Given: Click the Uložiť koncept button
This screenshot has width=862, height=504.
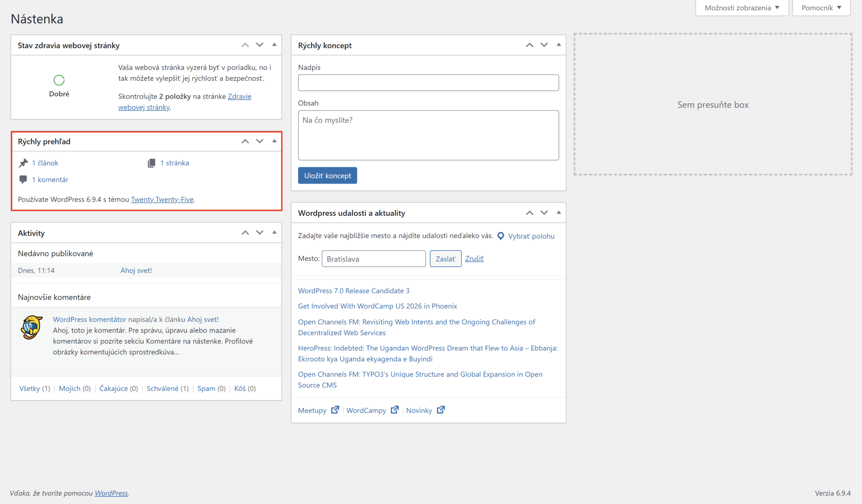Looking at the screenshot, I should [x=327, y=175].
